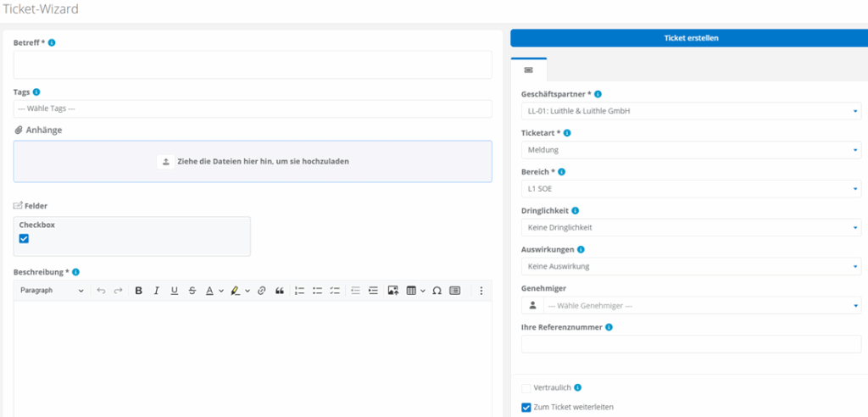Open the editor's more options menu
The height and width of the screenshot is (417, 868).
click(481, 291)
